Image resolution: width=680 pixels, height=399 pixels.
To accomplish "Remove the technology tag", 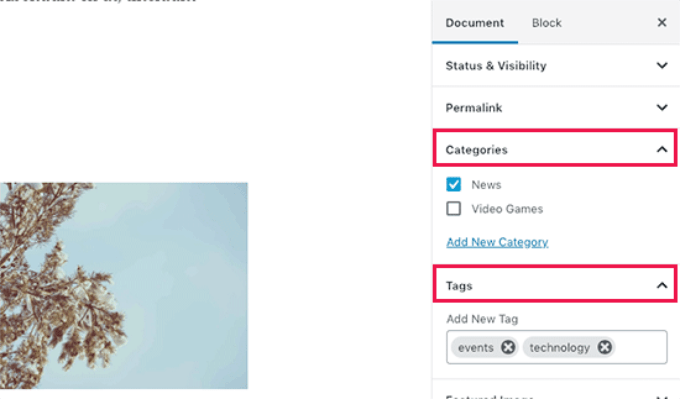I will (x=605, y=347).
